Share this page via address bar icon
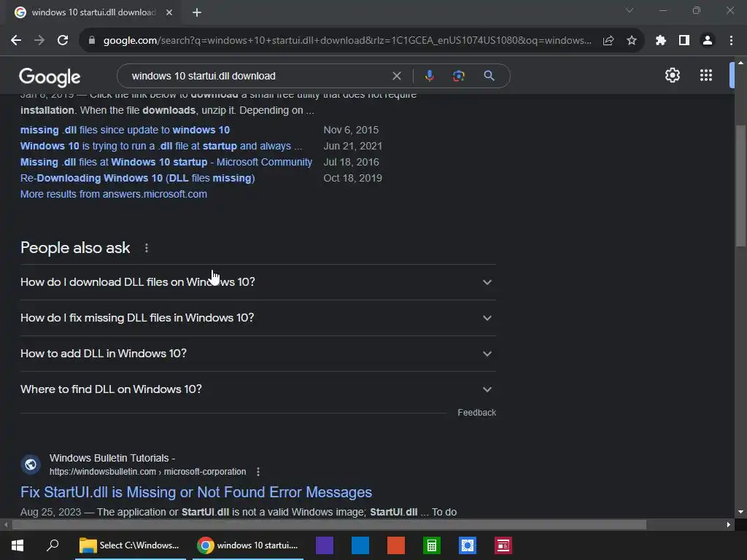747x560 pixels. [x=608, y=41]
